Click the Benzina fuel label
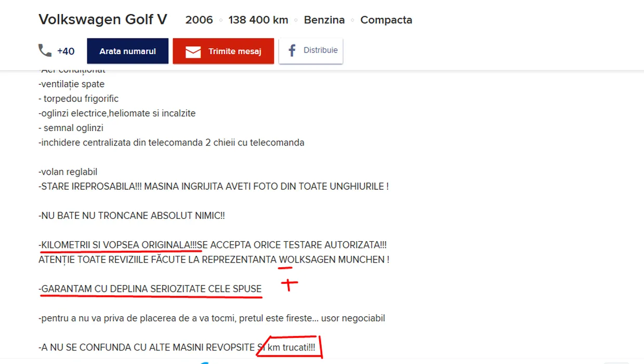 coord(324,20)
